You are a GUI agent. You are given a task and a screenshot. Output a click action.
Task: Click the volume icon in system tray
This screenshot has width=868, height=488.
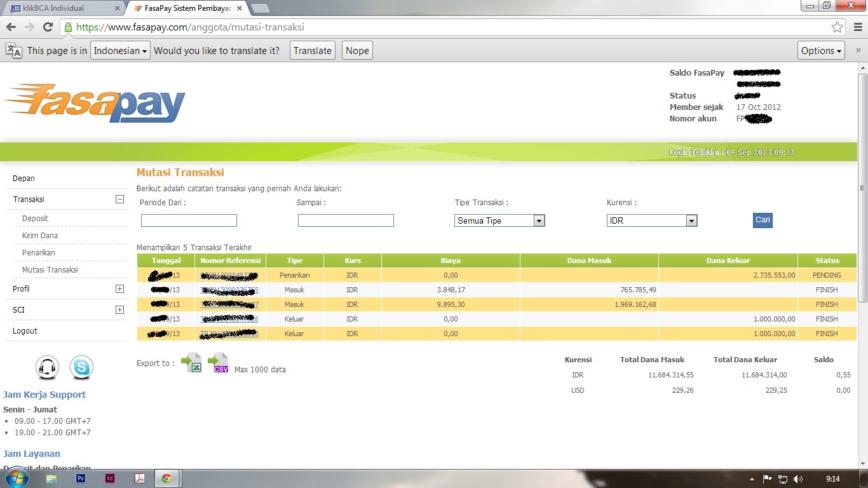point(798,479)
